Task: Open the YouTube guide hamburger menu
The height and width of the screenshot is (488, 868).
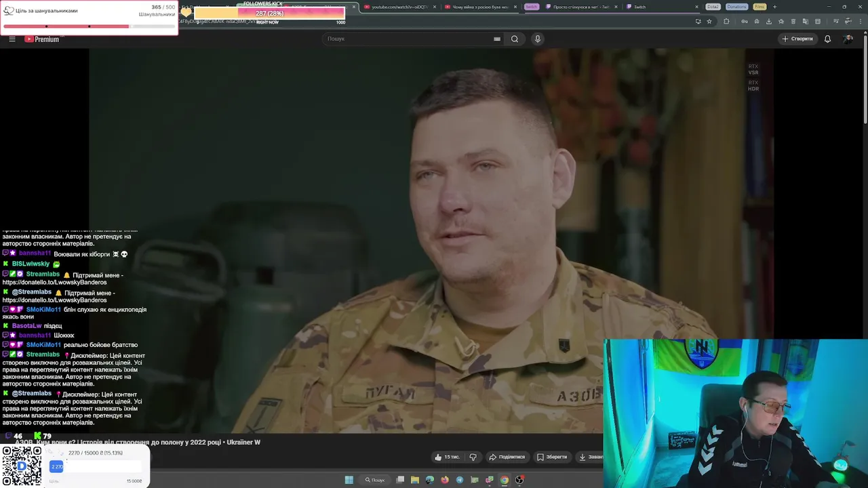Action: (12, 39)
